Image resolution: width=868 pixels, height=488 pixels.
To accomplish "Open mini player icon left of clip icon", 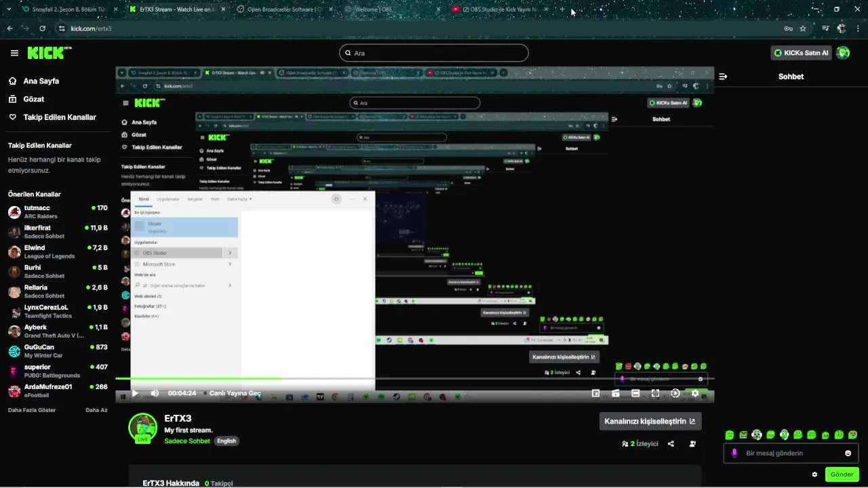I will pyautogui.click(x=596, y=393).
